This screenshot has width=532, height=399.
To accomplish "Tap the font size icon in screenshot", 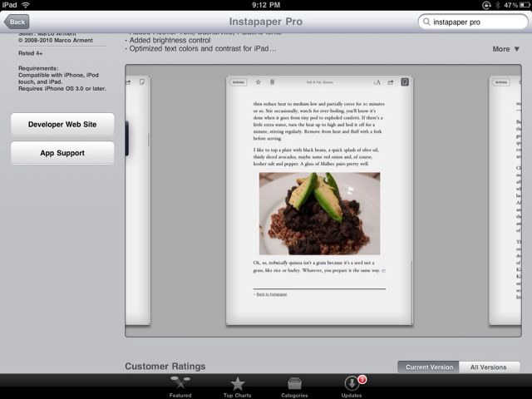I will (x=377, y=82).
